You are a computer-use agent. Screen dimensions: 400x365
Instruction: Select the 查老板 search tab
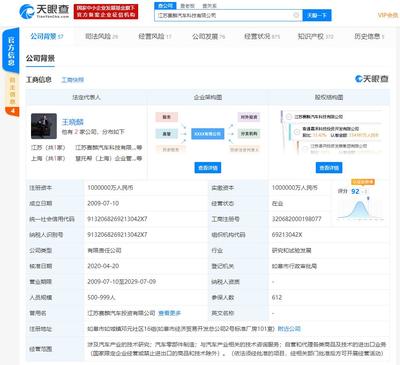coord(187,6)
